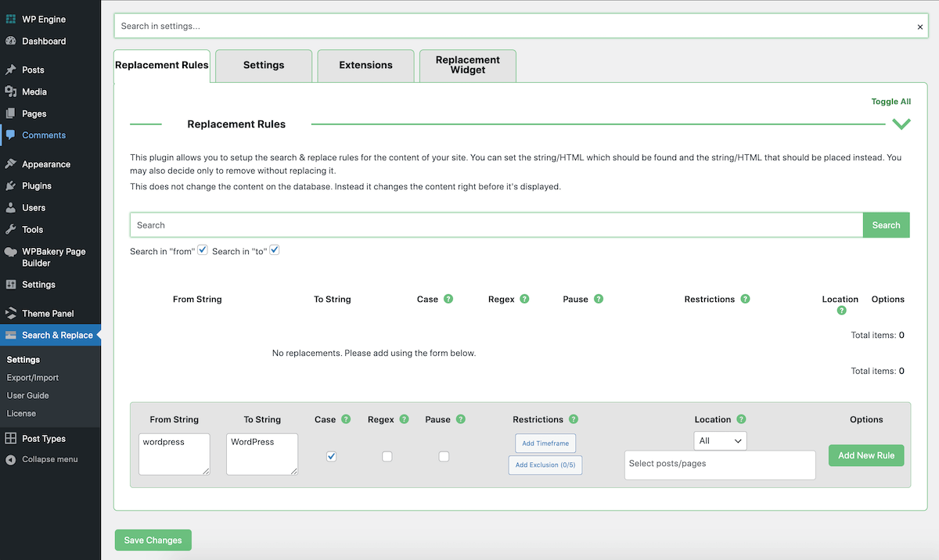Screen dimensions: 939x560
Task: Click the WP Engine sidebar icon
Action: coord(11,19)
